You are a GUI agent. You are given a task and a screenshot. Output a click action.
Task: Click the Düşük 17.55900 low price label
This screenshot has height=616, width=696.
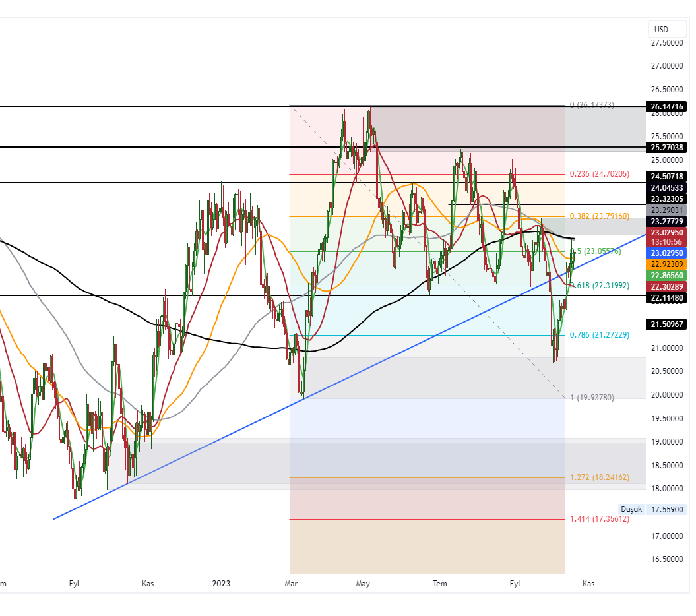(x=652, y=509)
